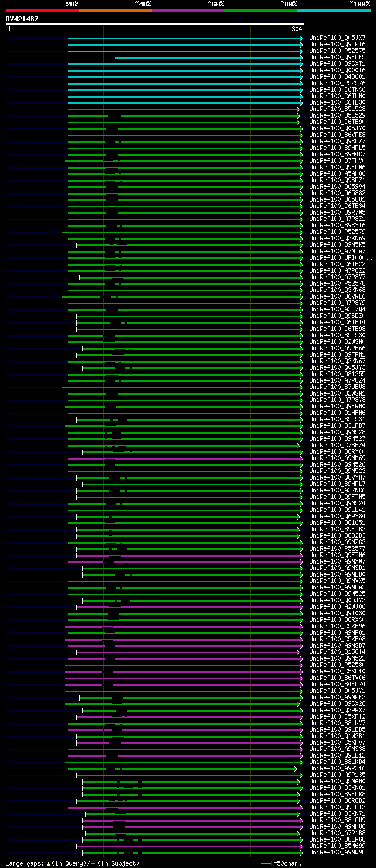Click the arrowhead of the UniRef100_Q5NAM0 row

pyautogui.click(x=298, y=782)
